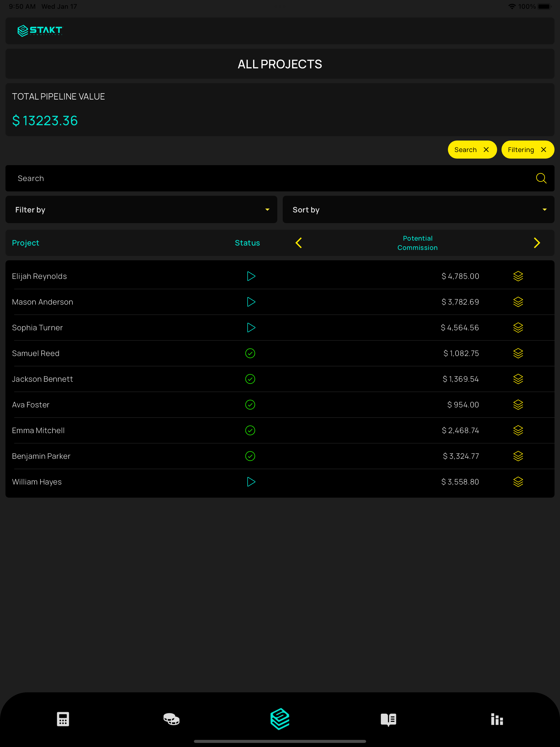Open the book guide tab in bottom navigation

coord(389,720)
